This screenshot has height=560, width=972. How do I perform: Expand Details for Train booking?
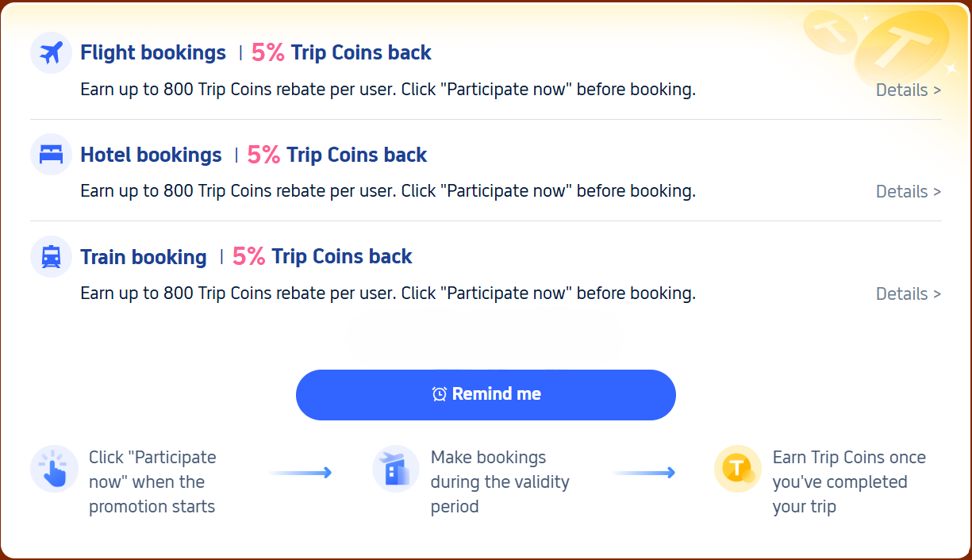point(908,294)
